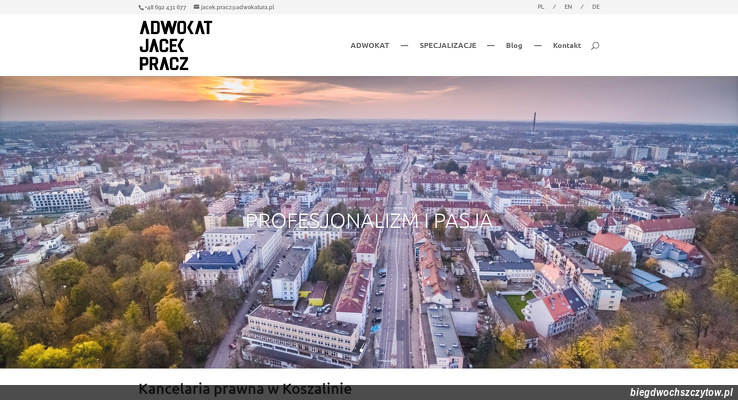Click the 'Kancelaria prawna w Koszalinie' heading
Image resolution: width=738 pixels, height=400 pixels.
click(x=245, y=389)
